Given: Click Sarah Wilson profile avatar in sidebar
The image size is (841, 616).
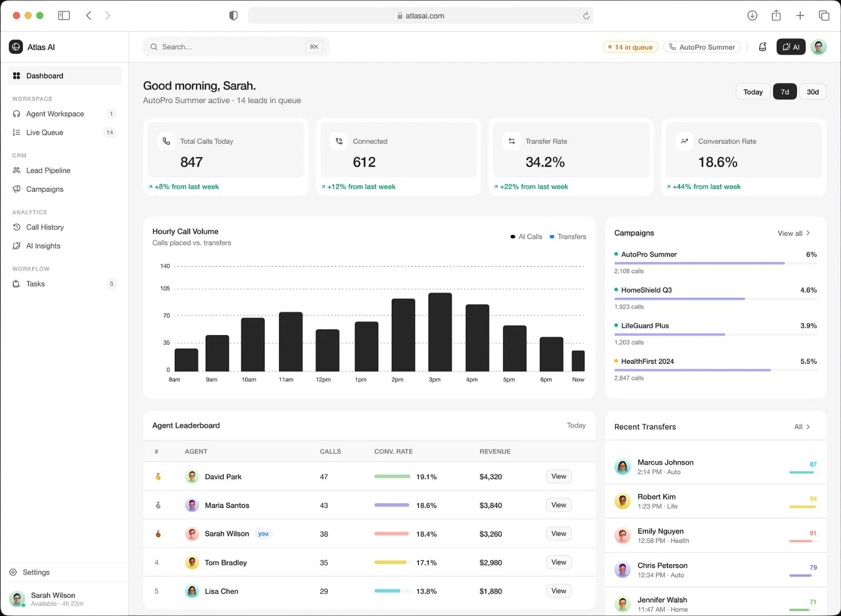Looking at the screenshot, I should (17, 599).
